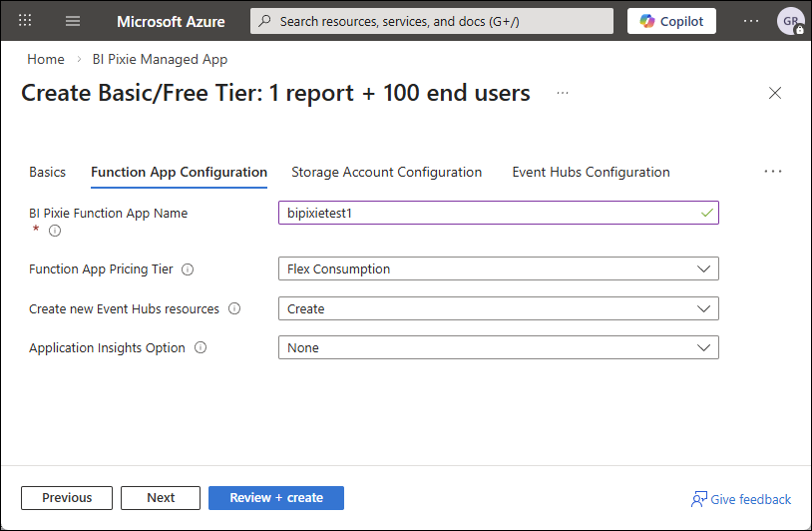This screenshot has height=531, width=812.
Task: Click info icon under BI Pixie Function App Name
Action: [x=55, y=231]
